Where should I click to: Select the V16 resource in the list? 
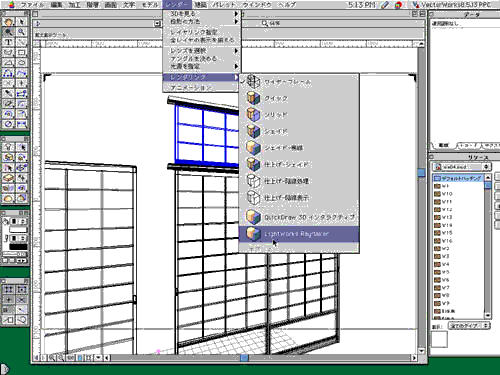458,241
